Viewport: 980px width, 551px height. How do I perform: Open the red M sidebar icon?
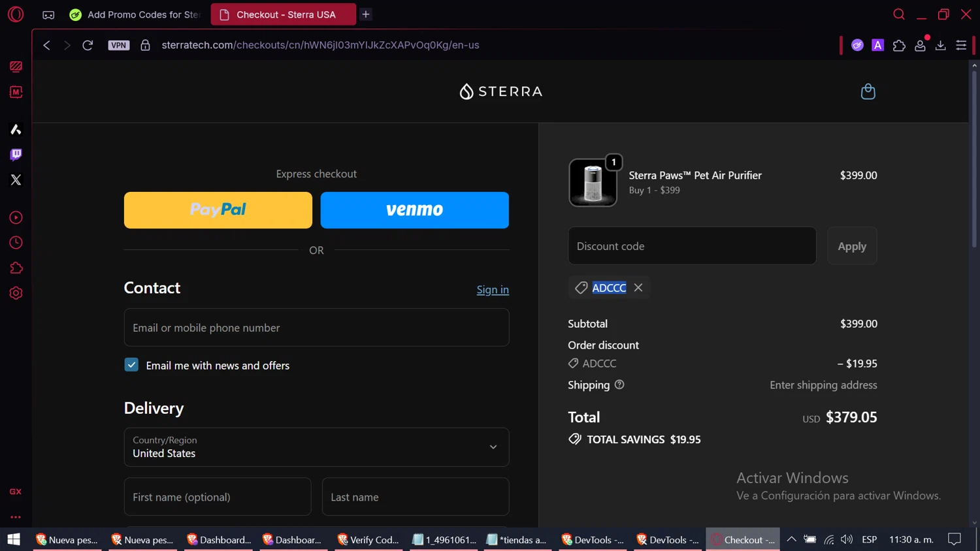(x=16, y=92)
